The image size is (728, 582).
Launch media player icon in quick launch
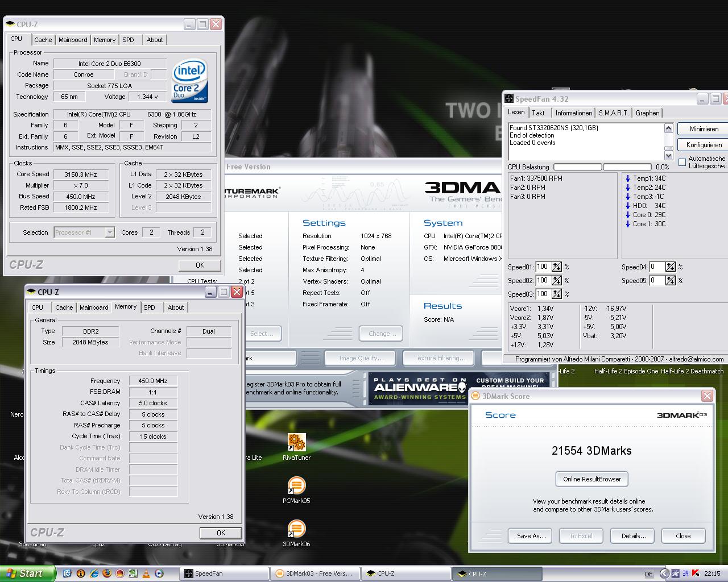tap(159, 573)
